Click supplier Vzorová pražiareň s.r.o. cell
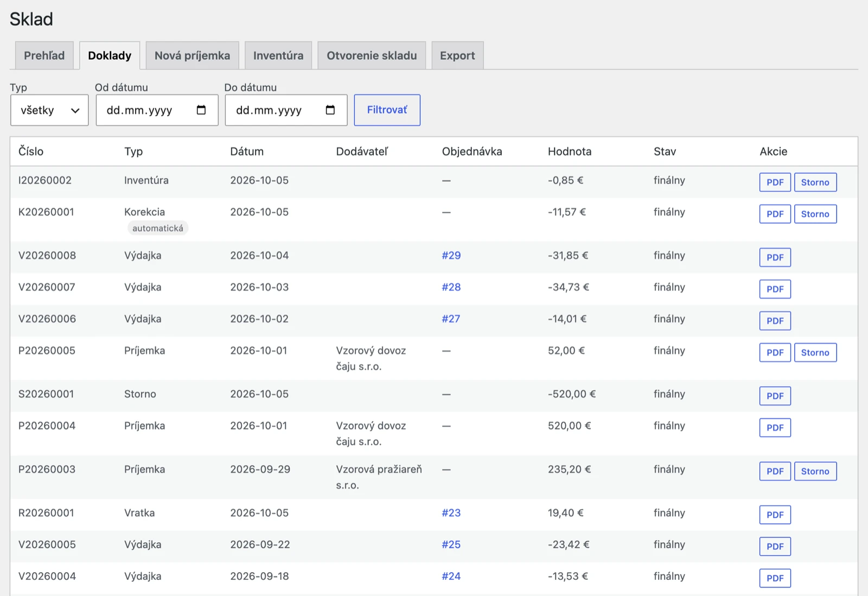 click(x=379, y=477)
